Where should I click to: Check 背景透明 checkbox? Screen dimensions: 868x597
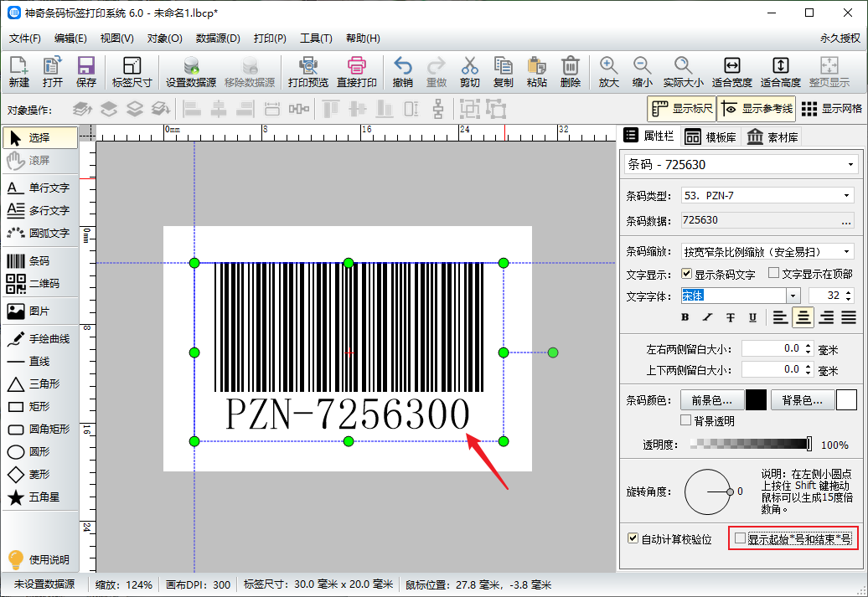686,420
